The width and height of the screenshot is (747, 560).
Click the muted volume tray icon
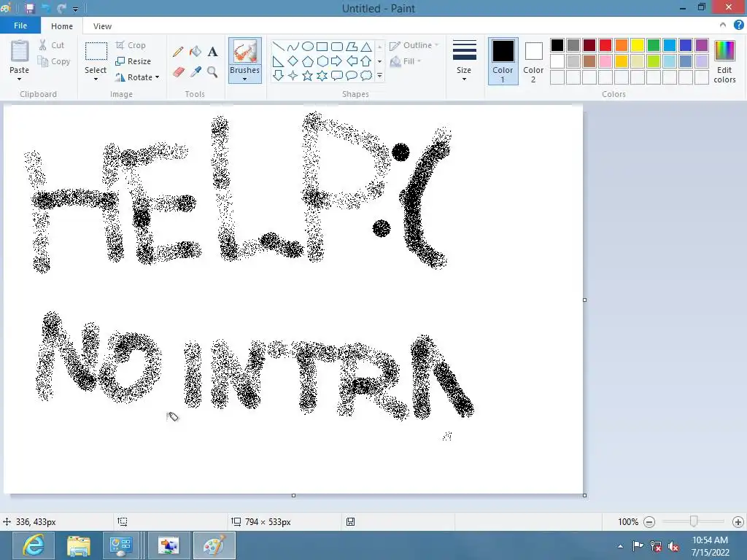click(673, 546)
